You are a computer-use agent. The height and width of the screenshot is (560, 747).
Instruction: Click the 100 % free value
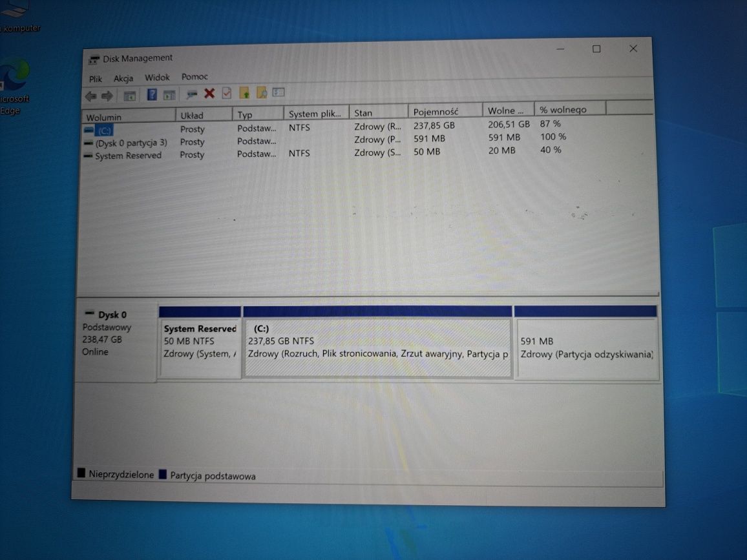click(553, 137)
